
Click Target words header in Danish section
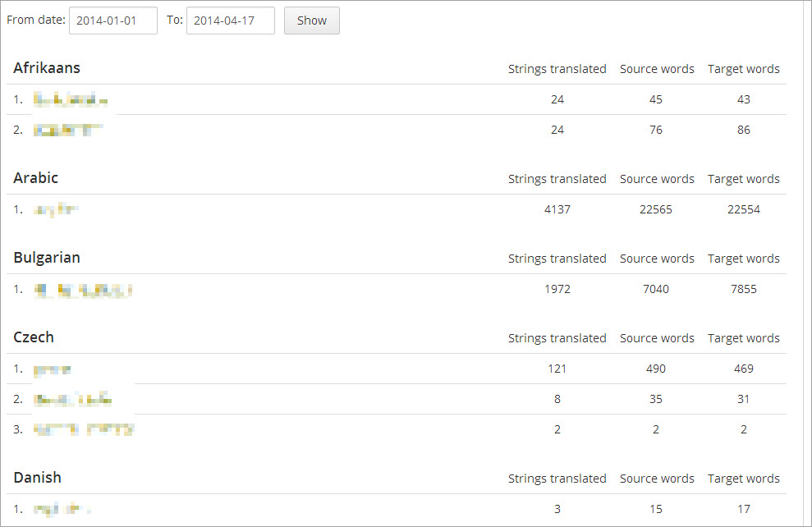click(744, 479)
